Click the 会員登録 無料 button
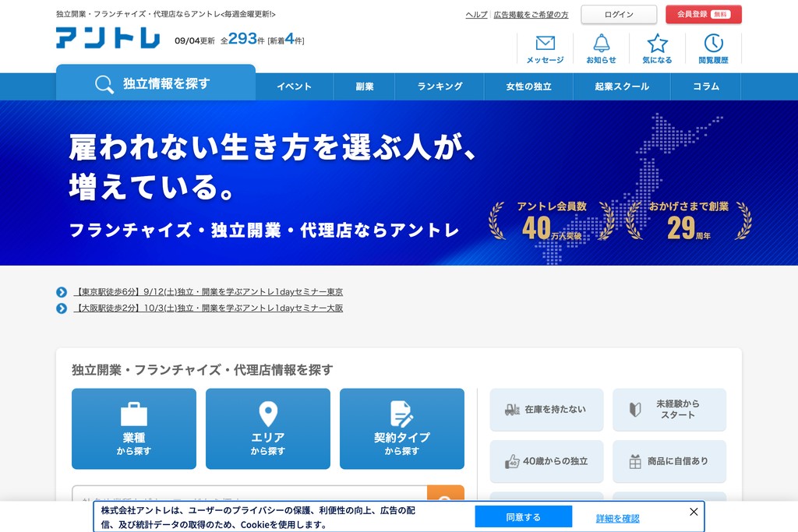Viewport: 798px width, 532px height. 704,14
